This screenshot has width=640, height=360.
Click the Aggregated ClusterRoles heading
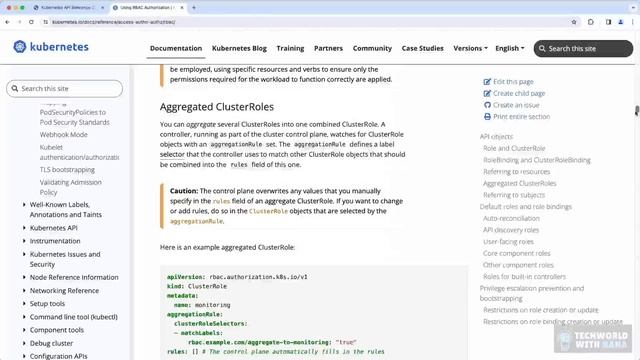pyautogui.click(x=217, y=107)
